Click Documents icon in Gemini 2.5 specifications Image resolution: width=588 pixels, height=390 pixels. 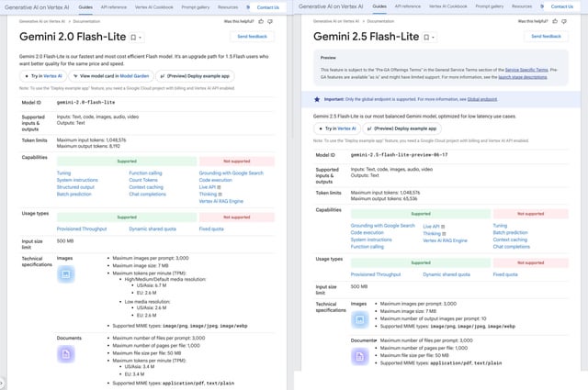click(x=359, y=356)
